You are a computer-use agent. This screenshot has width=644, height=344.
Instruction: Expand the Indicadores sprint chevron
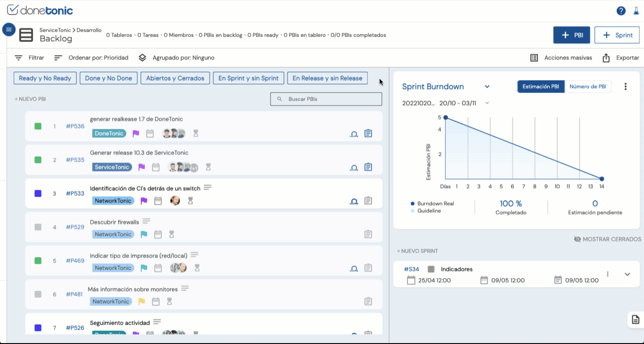point(627,274)
